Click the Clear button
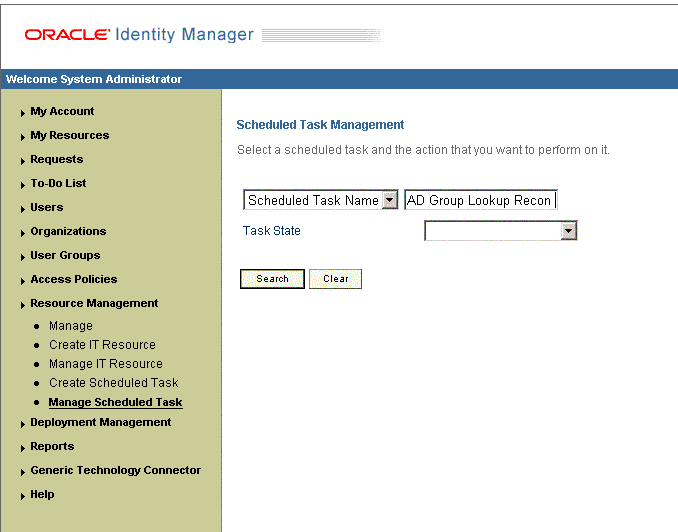This screenshot has height=532, width=678. pyautogui.click(x=336, y=279)
